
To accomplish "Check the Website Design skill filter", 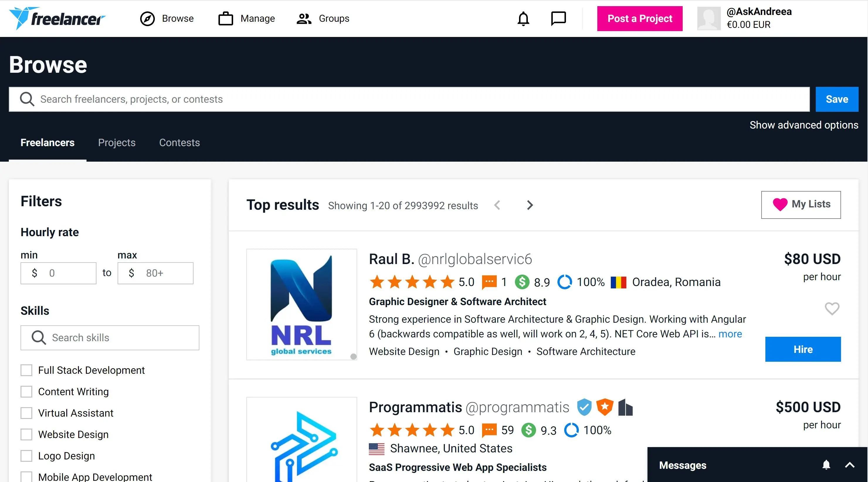I will (x=26, y=434).
